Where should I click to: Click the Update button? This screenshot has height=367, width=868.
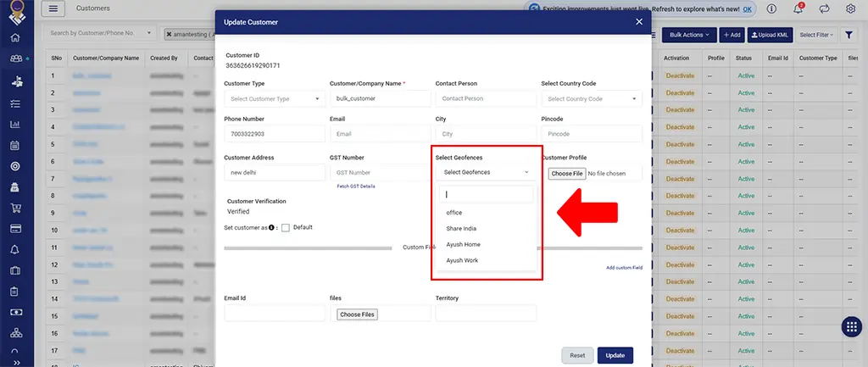615,355
